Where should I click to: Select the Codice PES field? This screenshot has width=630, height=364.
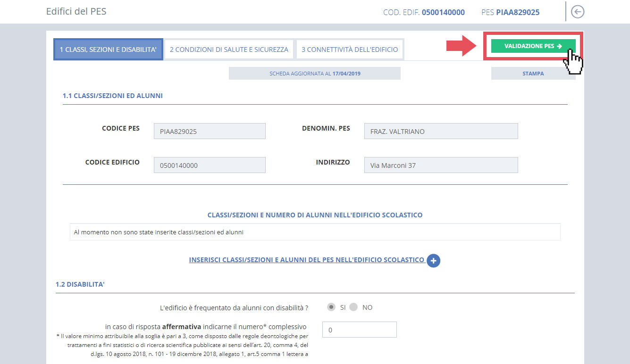(x=210, y=132)
